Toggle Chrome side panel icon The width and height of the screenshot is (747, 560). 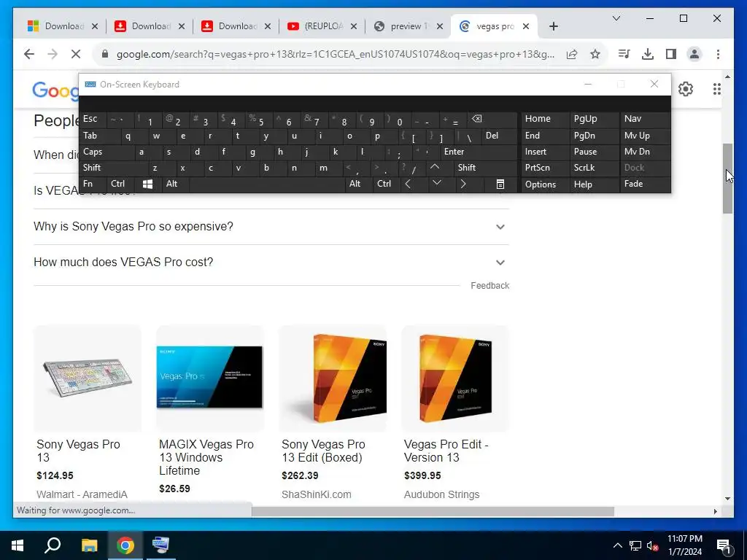tap(671, 54)
